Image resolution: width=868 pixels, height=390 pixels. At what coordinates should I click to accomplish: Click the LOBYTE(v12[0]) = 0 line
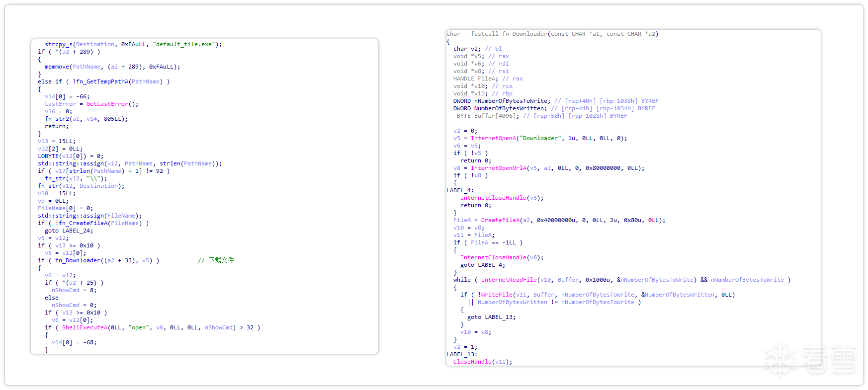pyautogui.click(x=71, y=156)
